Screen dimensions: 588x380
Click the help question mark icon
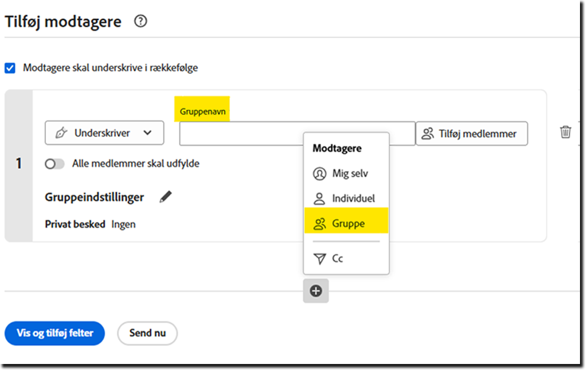(x=141, y=22)
